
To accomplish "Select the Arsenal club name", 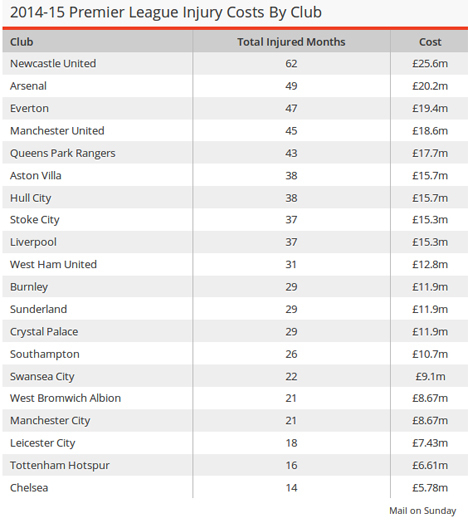I will (28, 86).
